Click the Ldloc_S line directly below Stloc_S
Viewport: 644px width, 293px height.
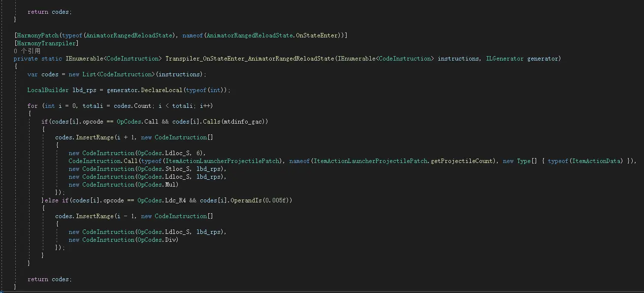point(148,177)
